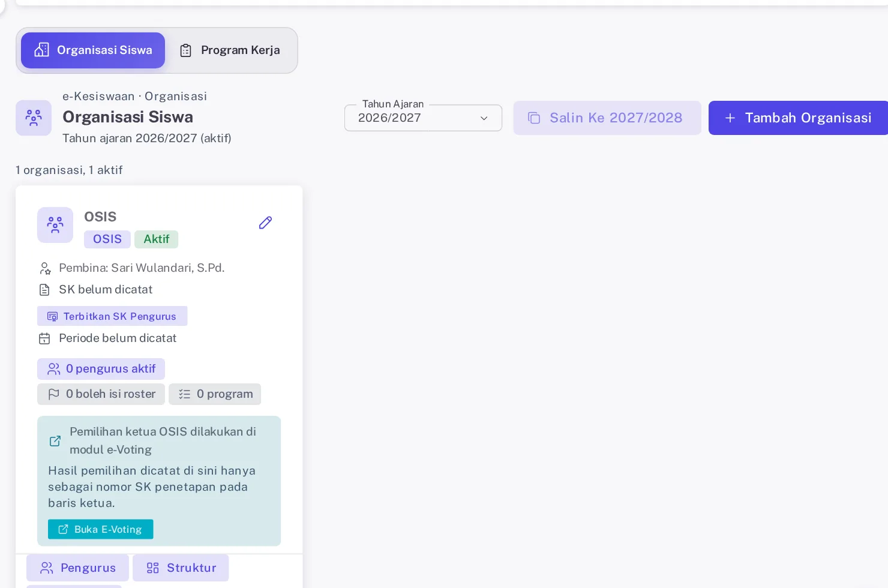888x588 pixels.
Task: Click the OSIS card group icon
Action: click(55, 225)
